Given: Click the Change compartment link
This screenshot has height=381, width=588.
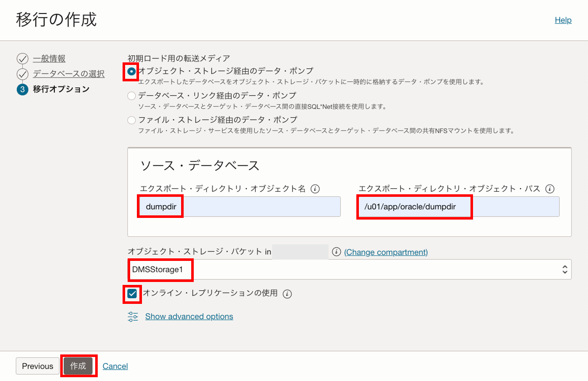Looking at the screenshot, I should coord(386,252).
